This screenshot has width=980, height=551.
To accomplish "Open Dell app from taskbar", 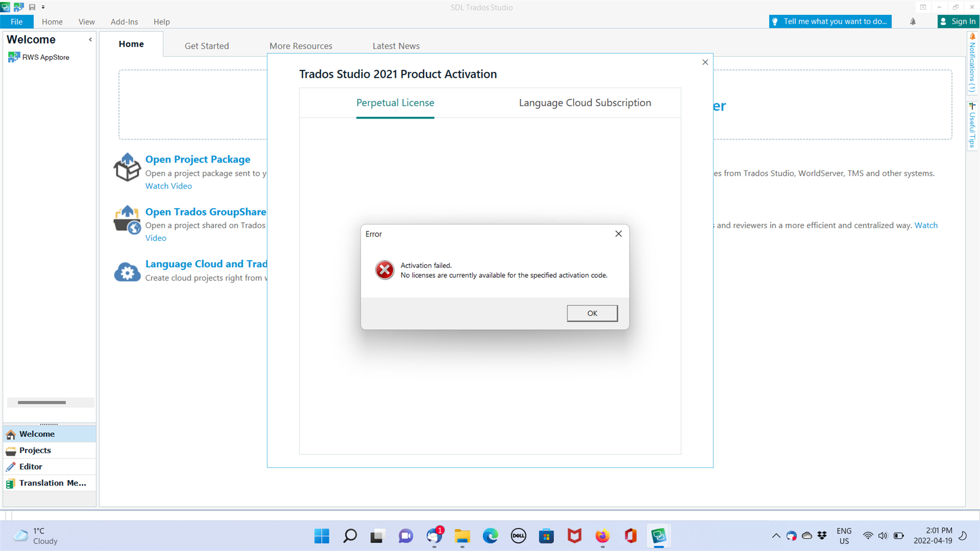I will pyautogui.click(x=518, y=536).
